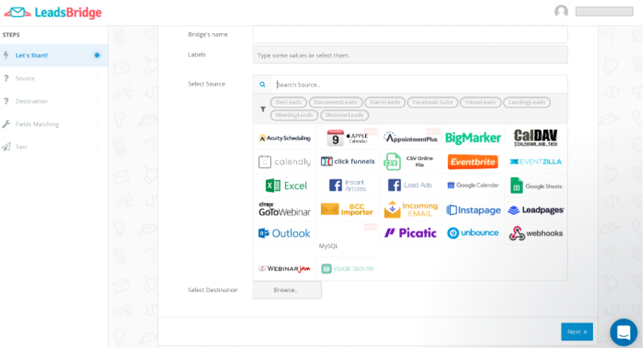Select the Webhooks source integration
This screenshot has width=644, height=348.
[x=536, y=233]
